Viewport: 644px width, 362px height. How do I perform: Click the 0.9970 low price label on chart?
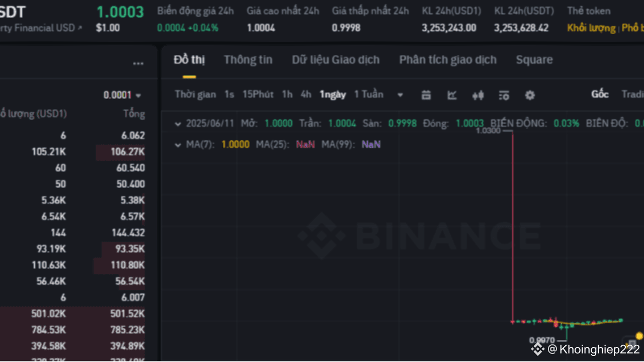coord(542,340)
